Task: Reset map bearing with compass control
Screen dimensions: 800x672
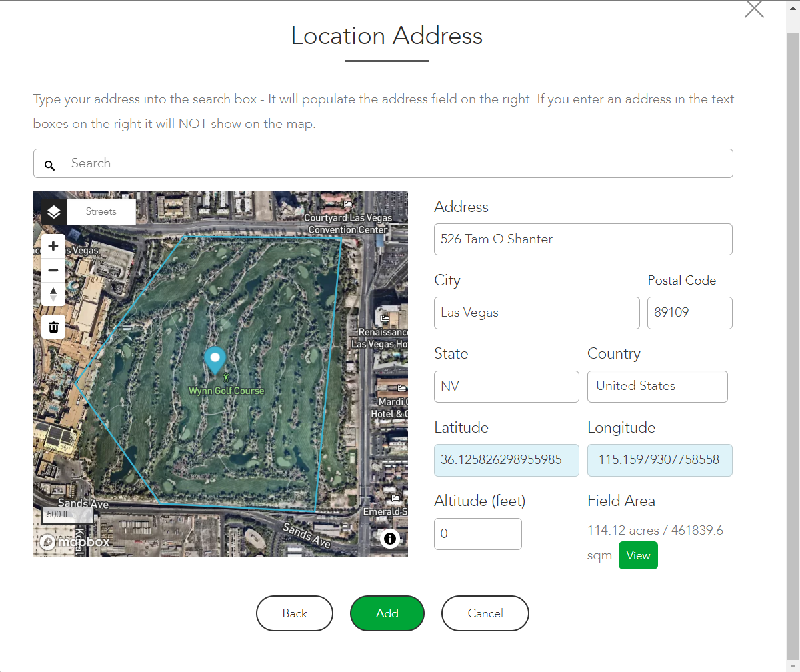Action: pos(53,294)
